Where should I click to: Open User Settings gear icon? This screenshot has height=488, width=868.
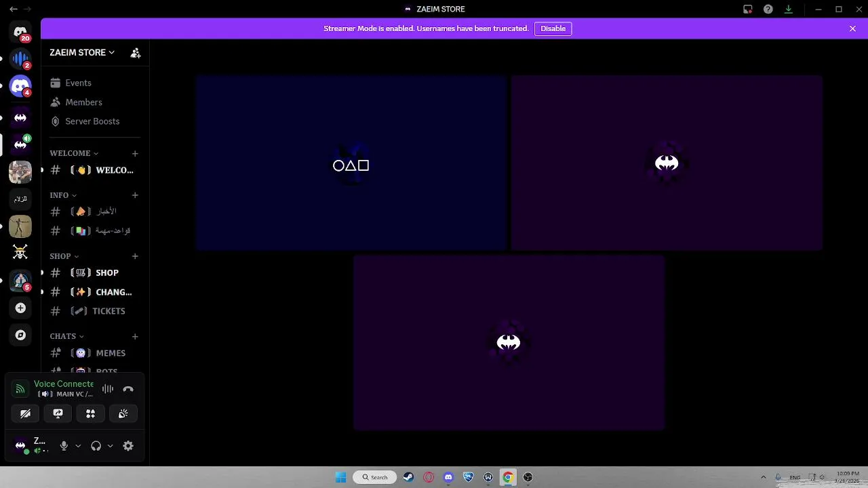pos(128,445)
